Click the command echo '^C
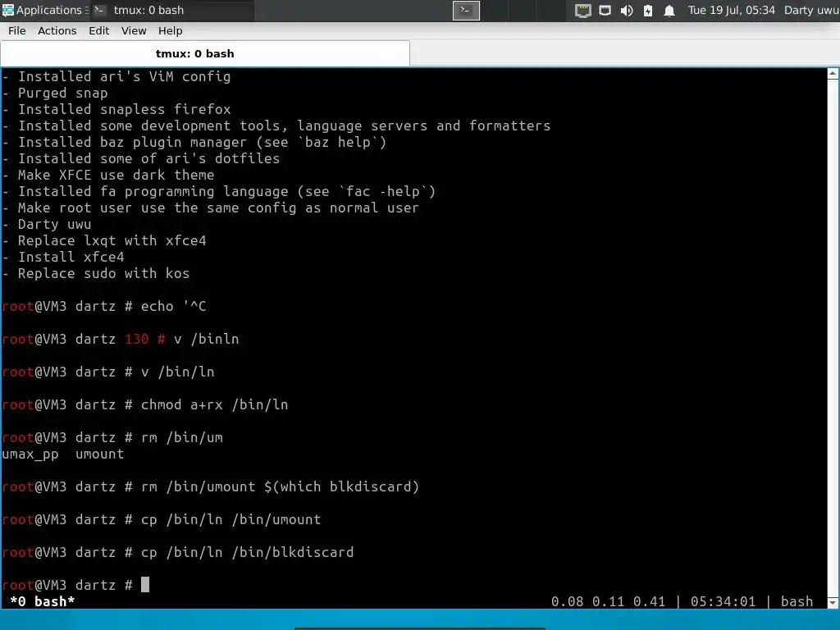 (174, 307)
